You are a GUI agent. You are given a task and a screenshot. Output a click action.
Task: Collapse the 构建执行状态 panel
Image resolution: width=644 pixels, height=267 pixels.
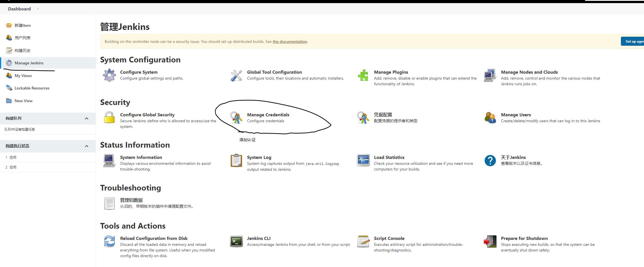click(87, 146)
